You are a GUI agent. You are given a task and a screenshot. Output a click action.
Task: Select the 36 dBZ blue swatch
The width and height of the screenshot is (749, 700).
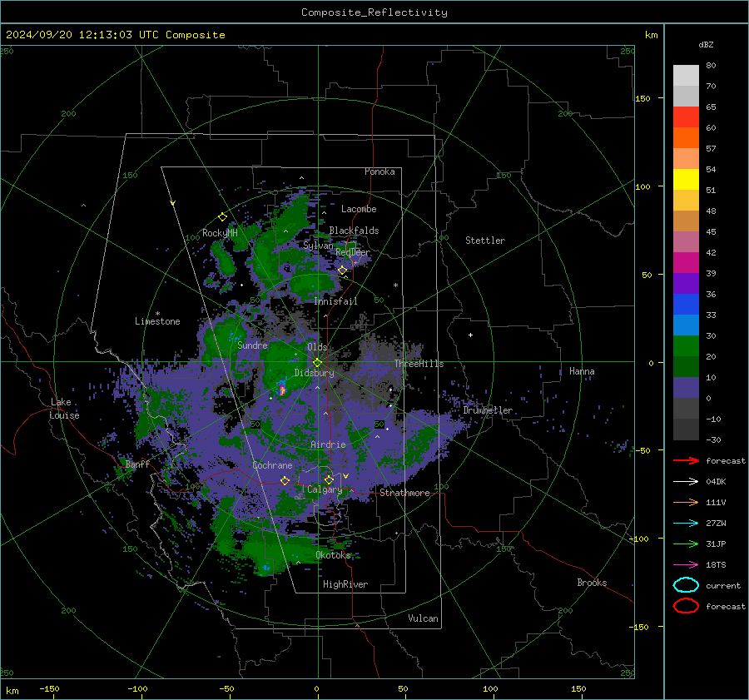coord(686,304)
